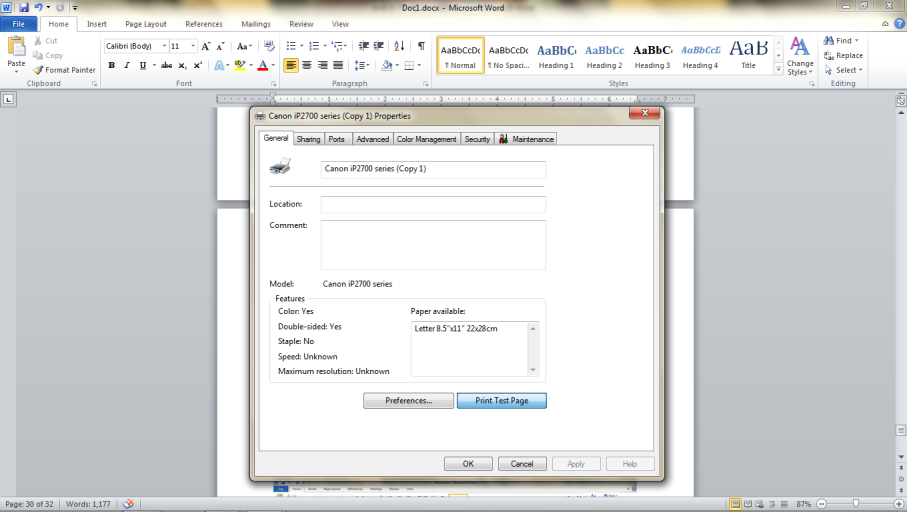Click the Paste icon in Clipboard group

pos(16,47)
